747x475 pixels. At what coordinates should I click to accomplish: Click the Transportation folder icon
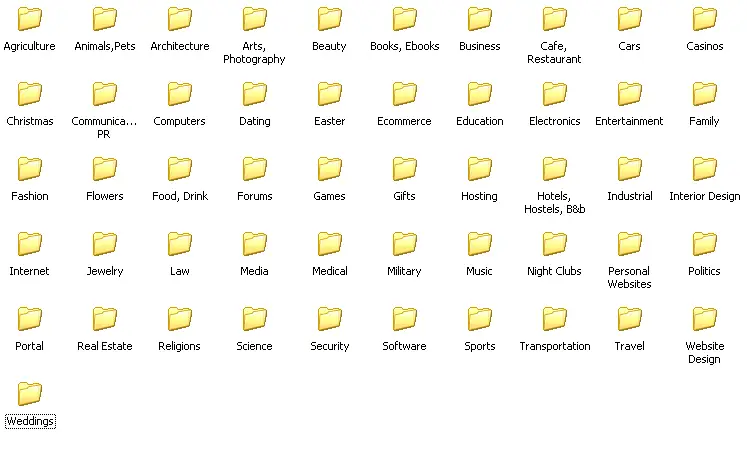[555, 319]
